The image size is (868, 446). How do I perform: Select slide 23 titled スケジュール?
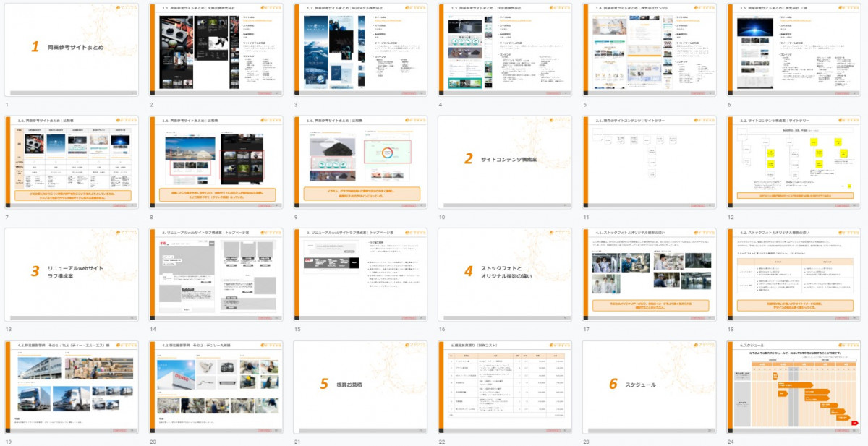tap(650, 386)
